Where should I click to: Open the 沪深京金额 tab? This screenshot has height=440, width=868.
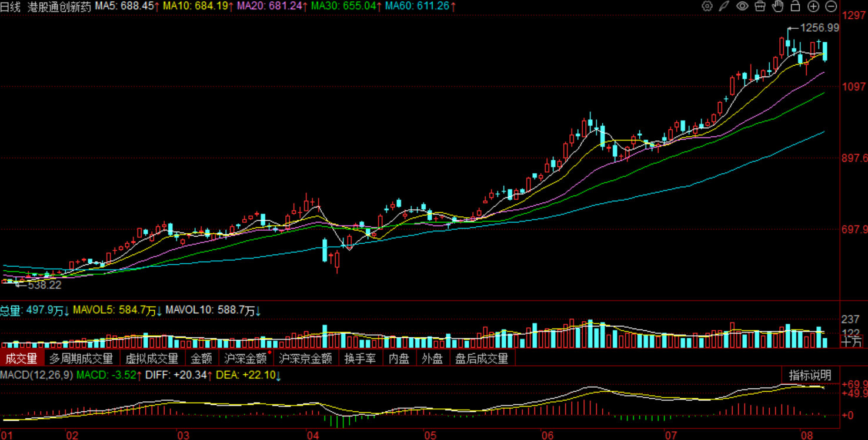tap(306, 358)
